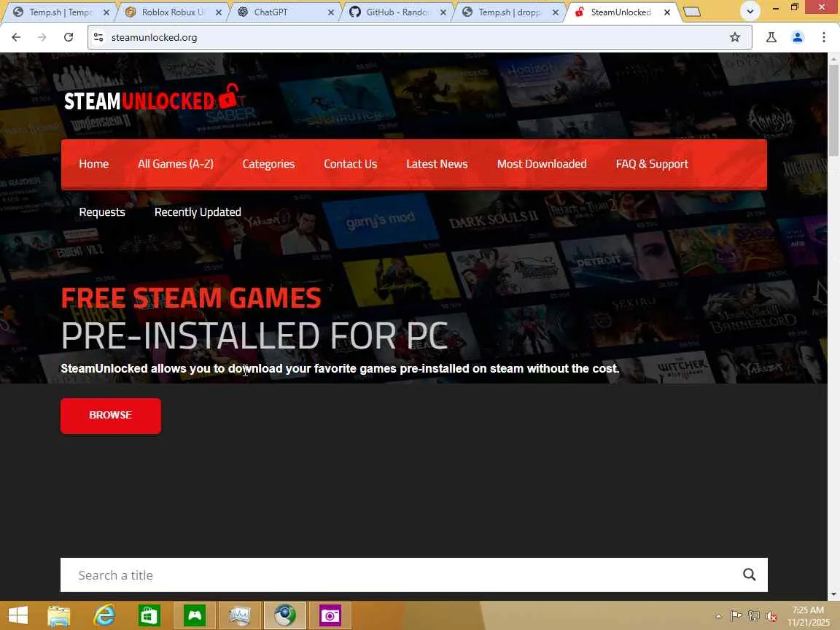The image size is (840, 630).
Task: Open FAQ & Support page
Action: pyautogui.click(x=652, y=164)
